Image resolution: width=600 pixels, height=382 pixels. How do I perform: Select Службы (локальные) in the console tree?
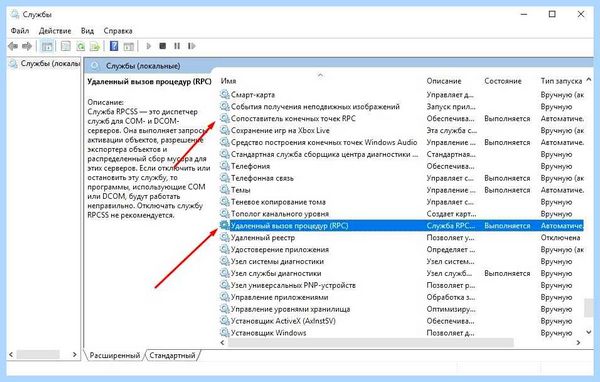point(45,64)
